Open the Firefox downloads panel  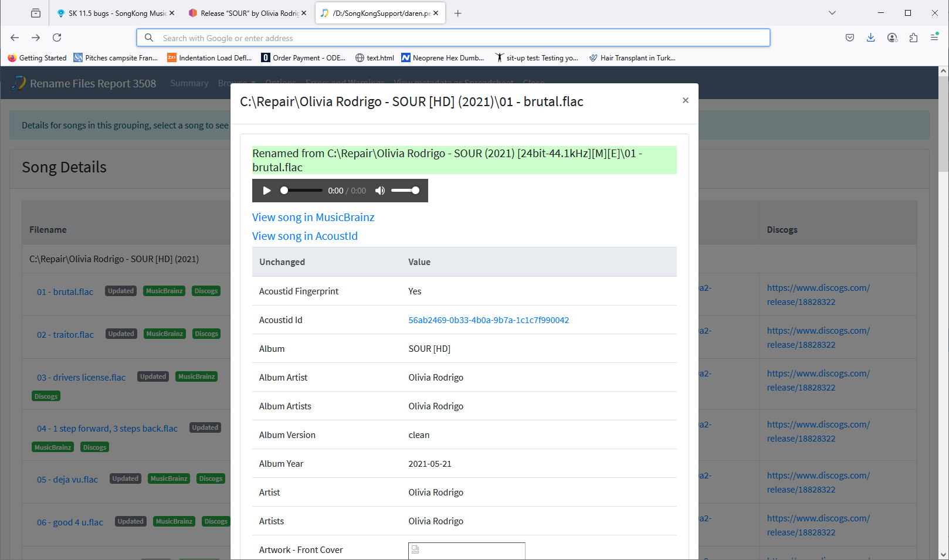[x=871, y=38]
